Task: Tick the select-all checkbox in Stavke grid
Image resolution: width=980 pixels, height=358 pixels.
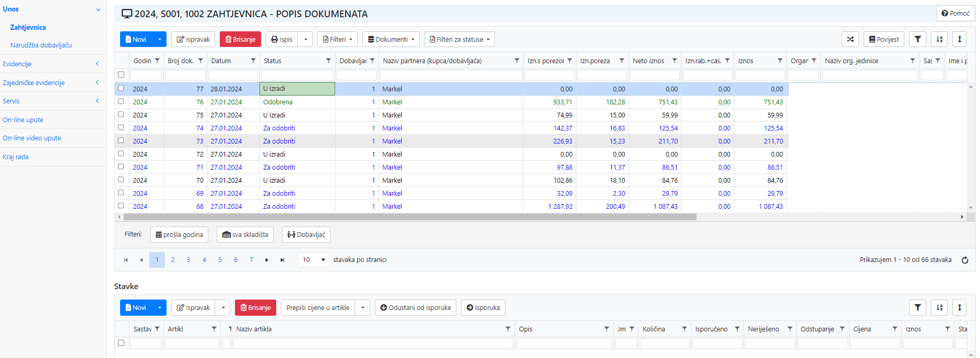Action: [121, 343]
